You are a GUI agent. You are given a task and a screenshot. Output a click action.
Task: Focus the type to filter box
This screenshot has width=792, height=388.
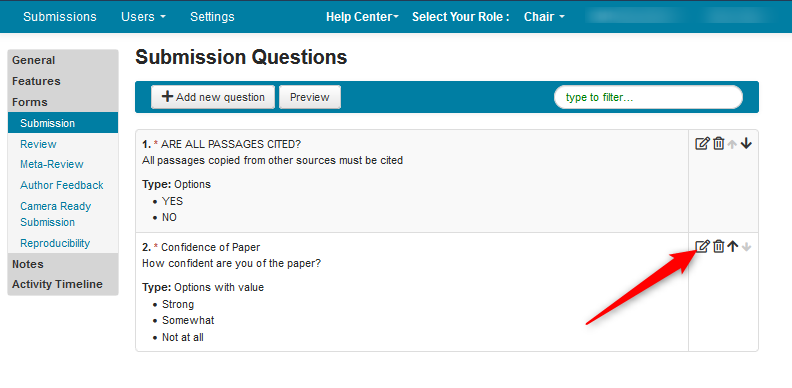[648, 97]
